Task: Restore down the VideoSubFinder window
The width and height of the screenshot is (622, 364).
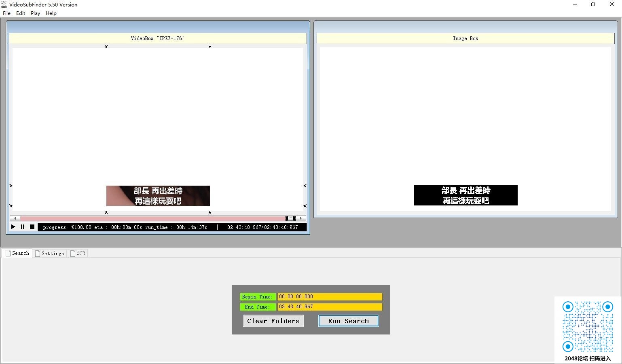Action: click(x=593, y=4)
